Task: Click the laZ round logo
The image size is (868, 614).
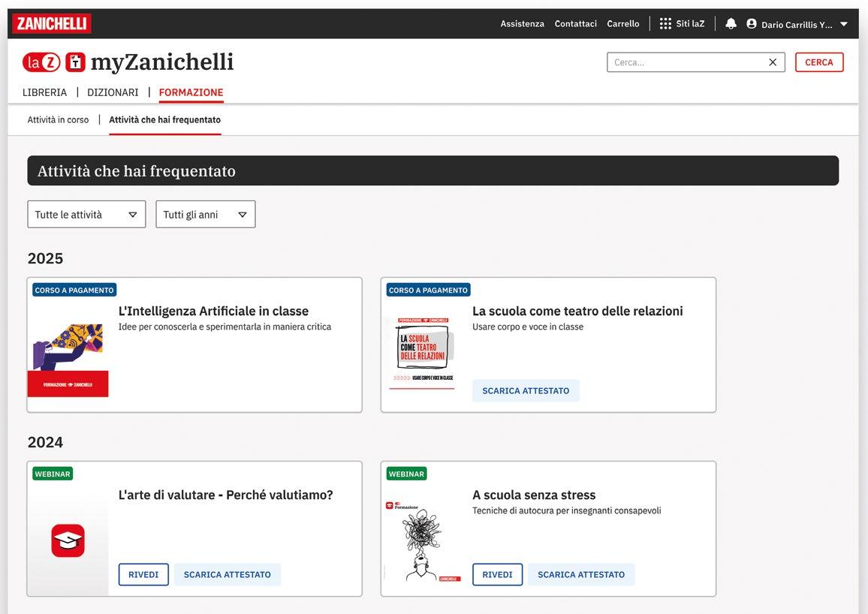Action: coord(41,62)
